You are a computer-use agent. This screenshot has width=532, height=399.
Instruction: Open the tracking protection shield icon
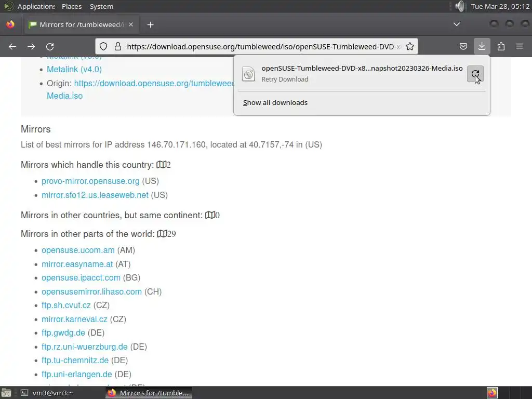click(x=103, y=46)
